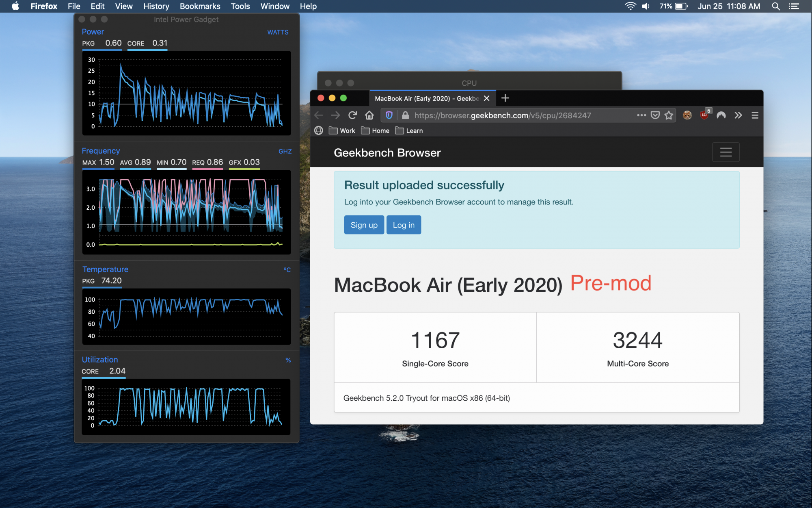The width and height of the screenshot is (812, 508).
Task: Bookmark this page with star icon
Action: (x=669, y=115)
